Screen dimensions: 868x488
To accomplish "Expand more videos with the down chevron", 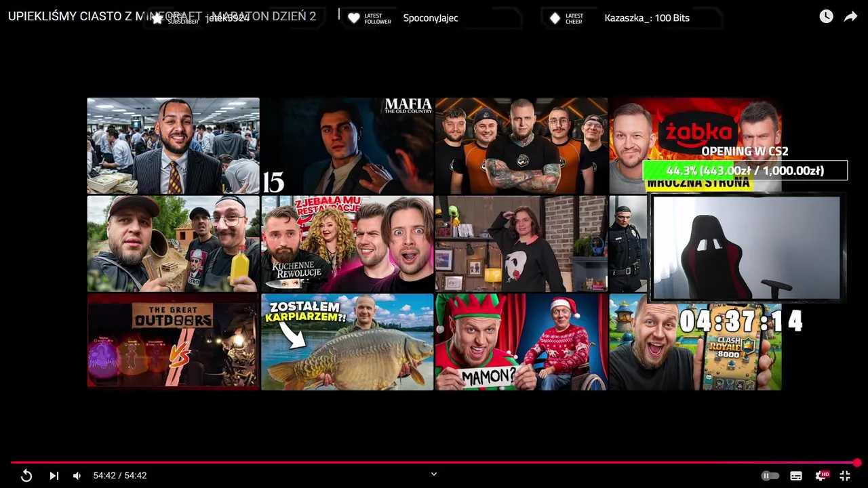I will pos(434,474).
